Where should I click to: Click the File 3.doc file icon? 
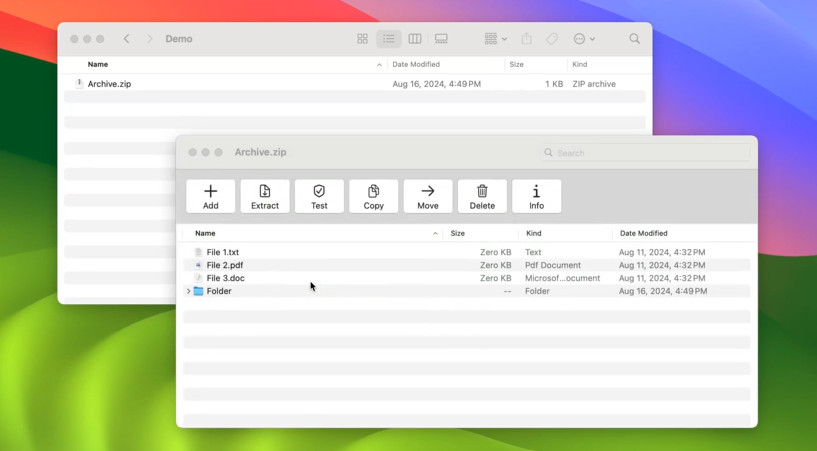198,278
